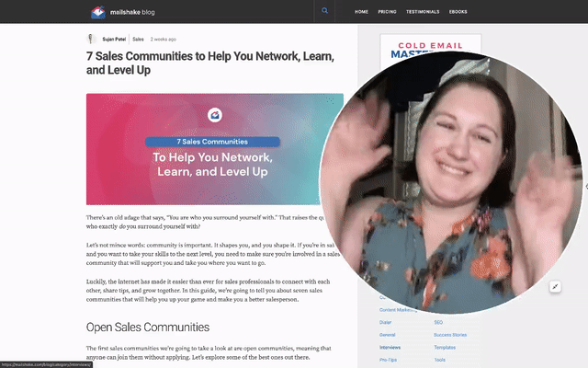
Task: Click Sujan Patel's author avatar
Action: point(90,39)
